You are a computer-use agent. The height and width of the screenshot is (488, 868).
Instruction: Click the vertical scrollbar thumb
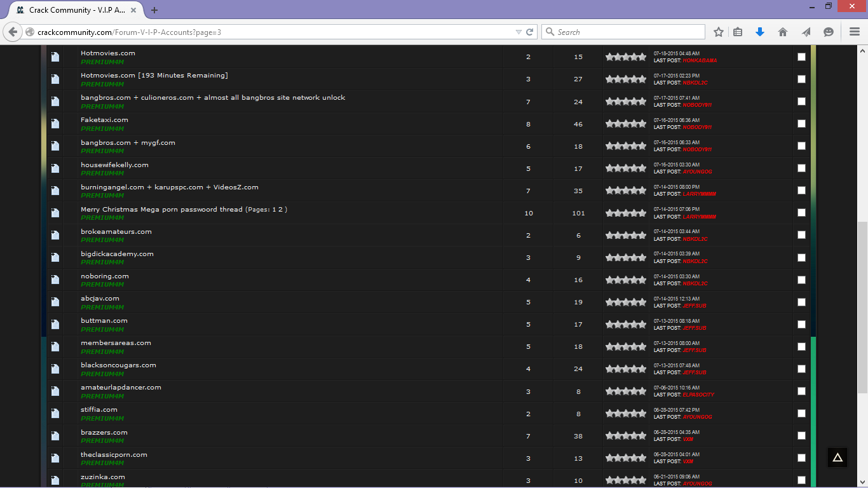click(862, 308)
